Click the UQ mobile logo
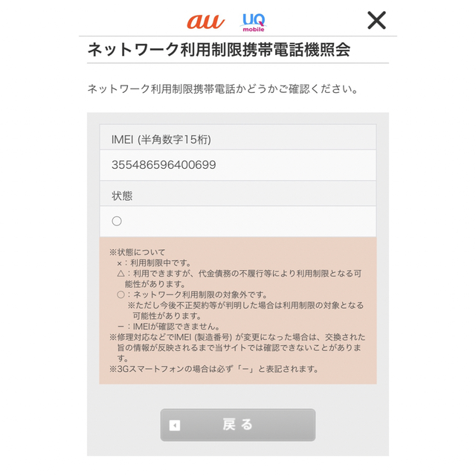The width and height of the screenshot is (476, 476). [254, 22]
